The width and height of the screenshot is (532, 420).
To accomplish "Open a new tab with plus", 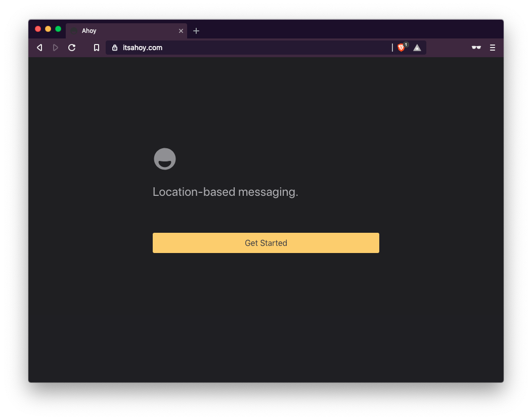I will point(196,31).
